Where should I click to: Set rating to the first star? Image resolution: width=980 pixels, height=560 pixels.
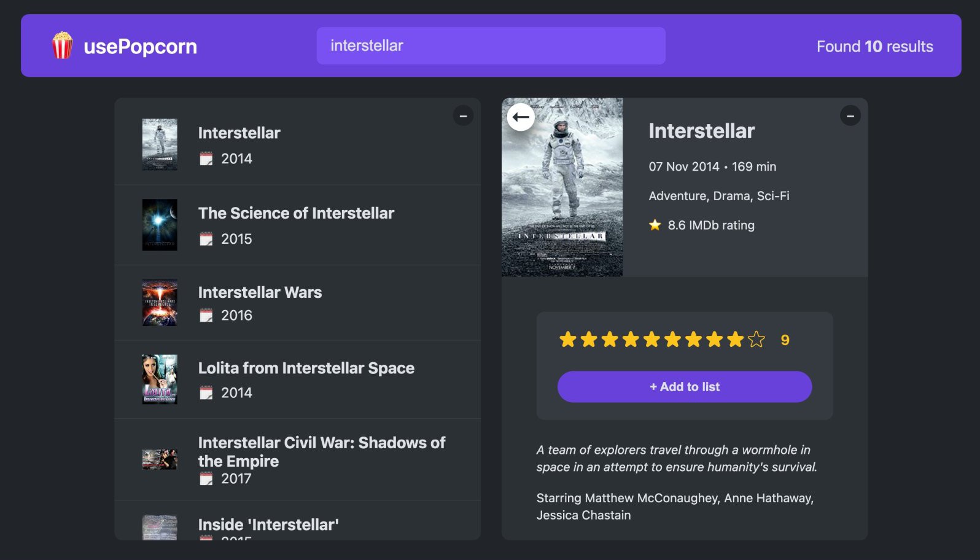pyautogui.click(x=568, y=340)
